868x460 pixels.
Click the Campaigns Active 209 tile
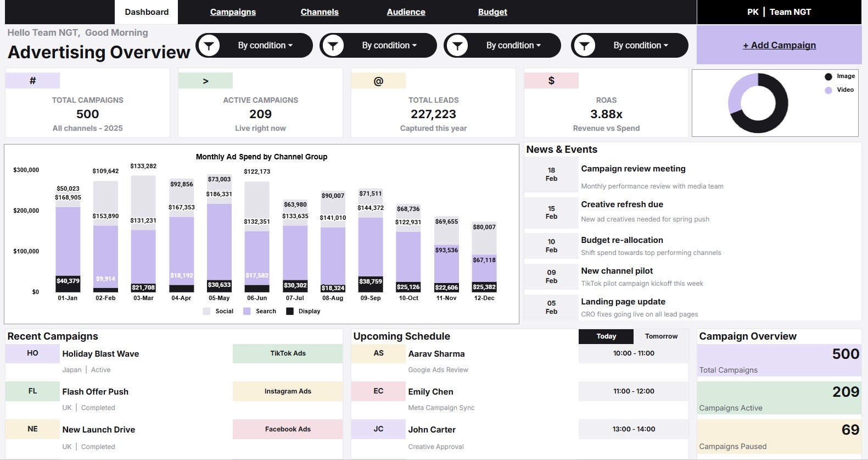point(779,398)
